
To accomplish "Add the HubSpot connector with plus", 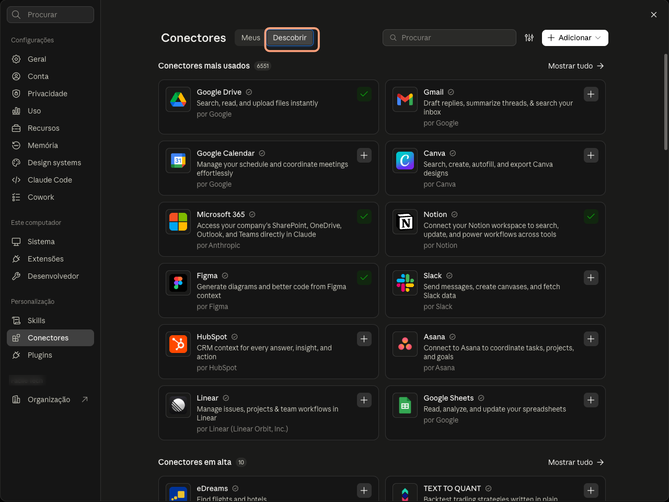I will [x=364, y=339].
